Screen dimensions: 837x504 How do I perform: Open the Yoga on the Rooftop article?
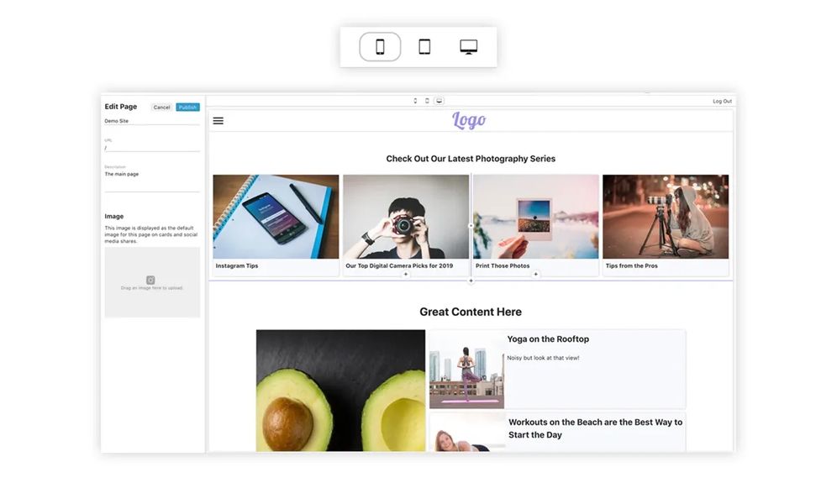point(548,339)
